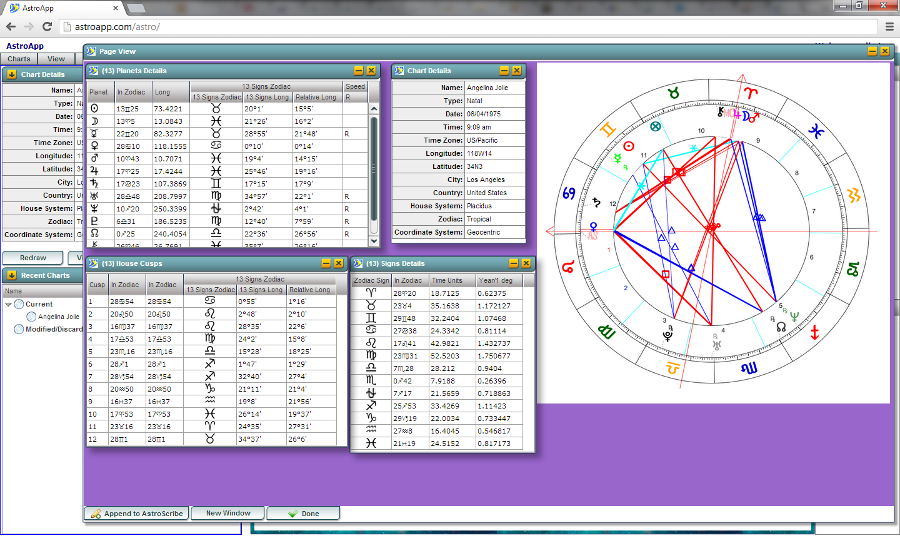Collapse the Current tree node
This screenshot has height=538, width=900.
[9, 304]
